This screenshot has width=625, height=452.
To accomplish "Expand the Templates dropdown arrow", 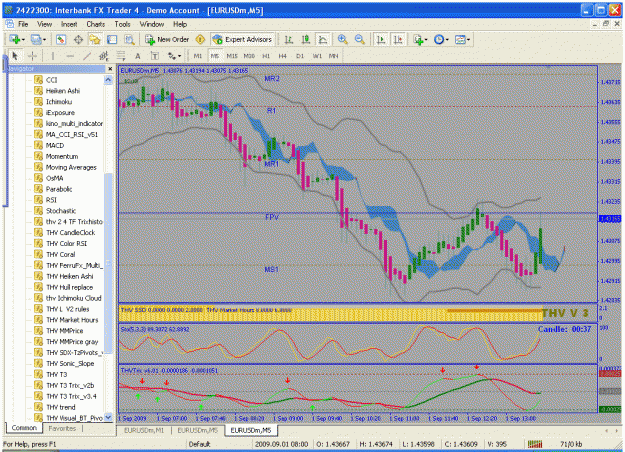I will [468, 40].
